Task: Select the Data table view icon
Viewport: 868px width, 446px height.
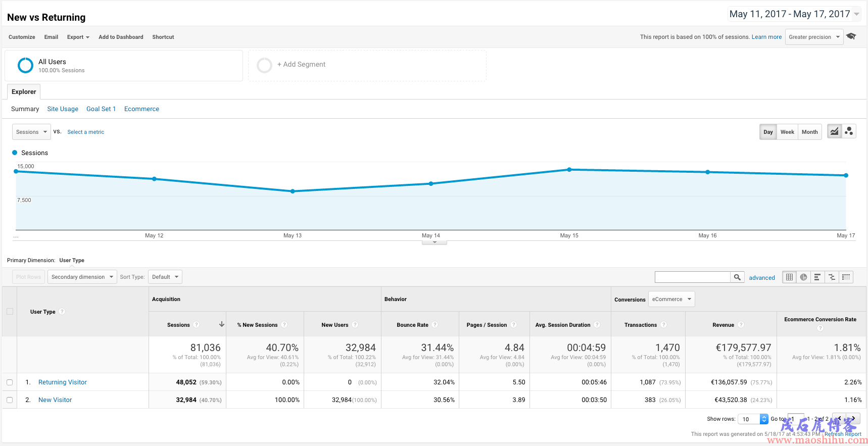Action: point(789,277)
